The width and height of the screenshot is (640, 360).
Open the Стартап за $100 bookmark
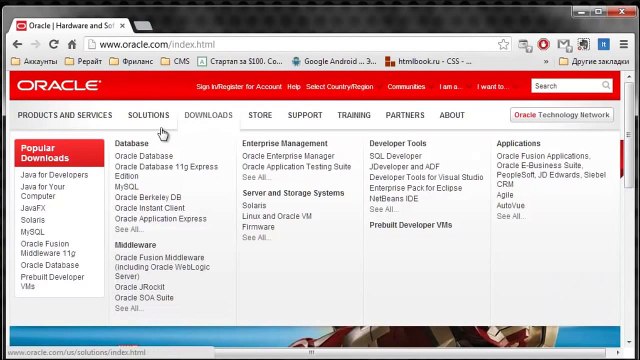coord(240,61)
